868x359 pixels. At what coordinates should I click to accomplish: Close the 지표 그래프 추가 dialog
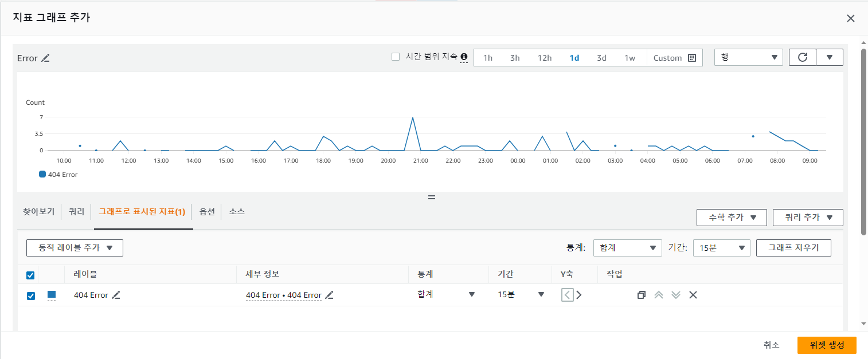[x=851, y=18]
